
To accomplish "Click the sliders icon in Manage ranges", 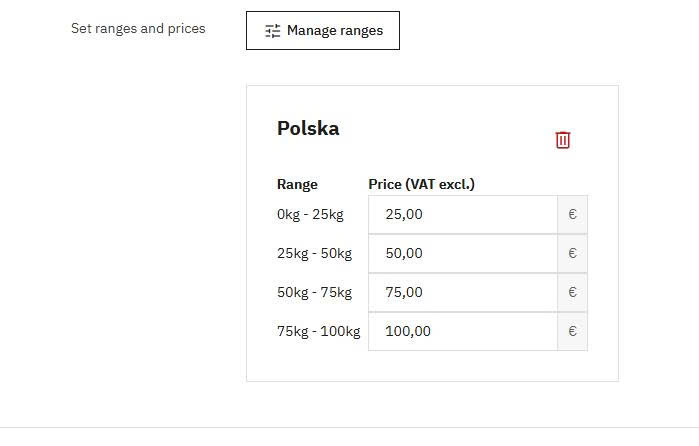I will (272, 31).
